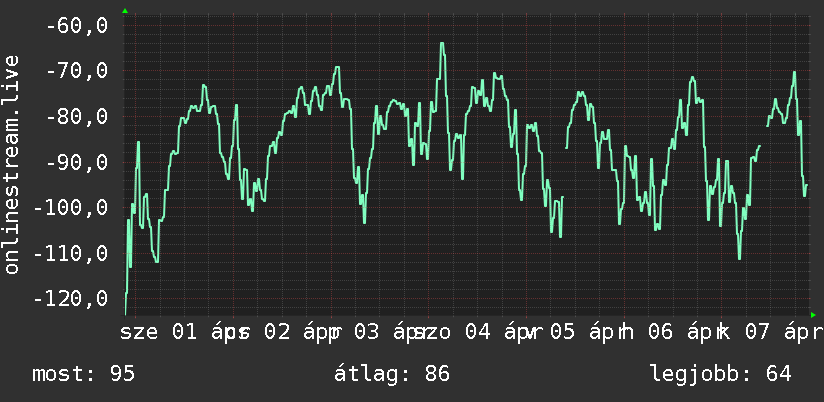This screenshot has height=402, width=824.
Task: Click the -80,0 y-axis label
Action: click(77, 116)
